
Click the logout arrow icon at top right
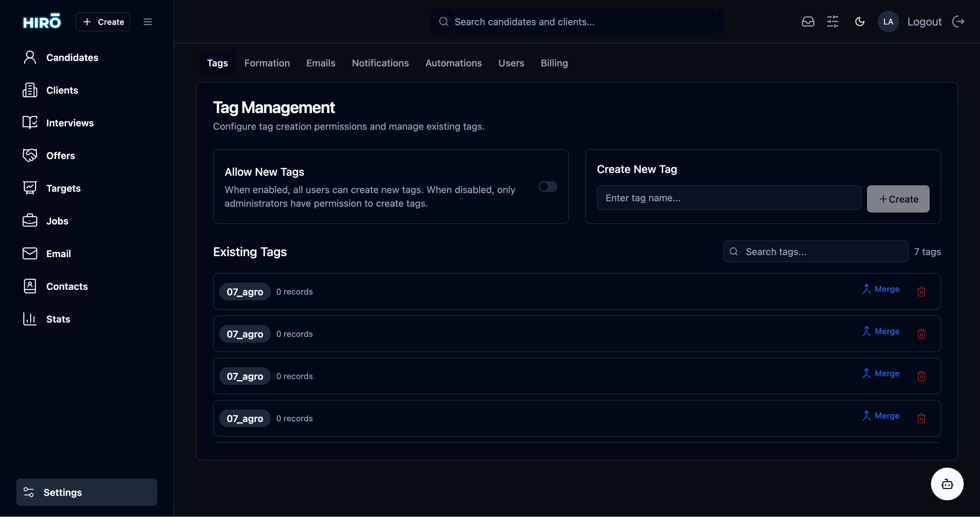pos(959,22)
